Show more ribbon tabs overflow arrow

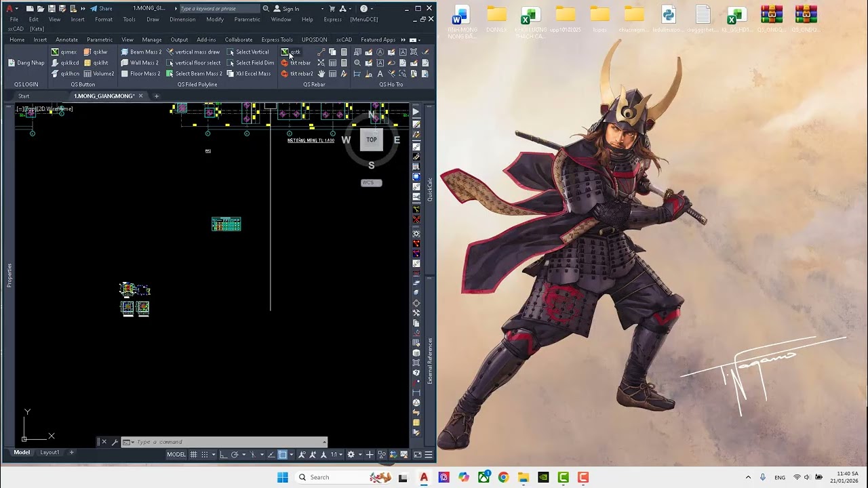click(x=403, y=40)
